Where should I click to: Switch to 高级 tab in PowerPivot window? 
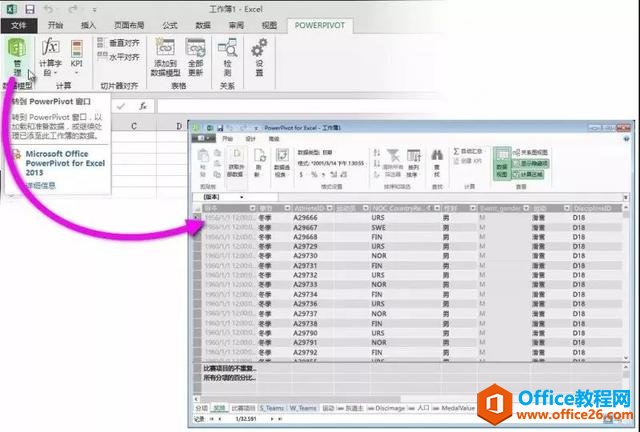coord(274,139)
